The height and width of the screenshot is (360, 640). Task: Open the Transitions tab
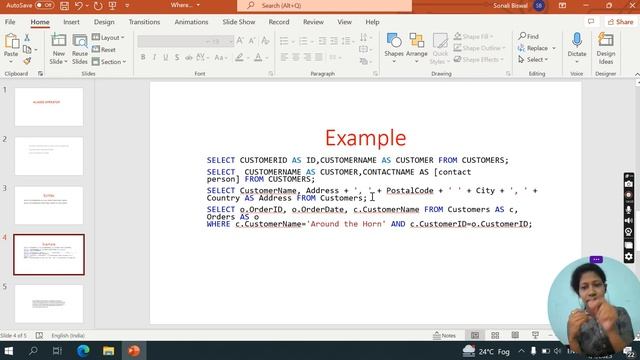pos(144,22)
